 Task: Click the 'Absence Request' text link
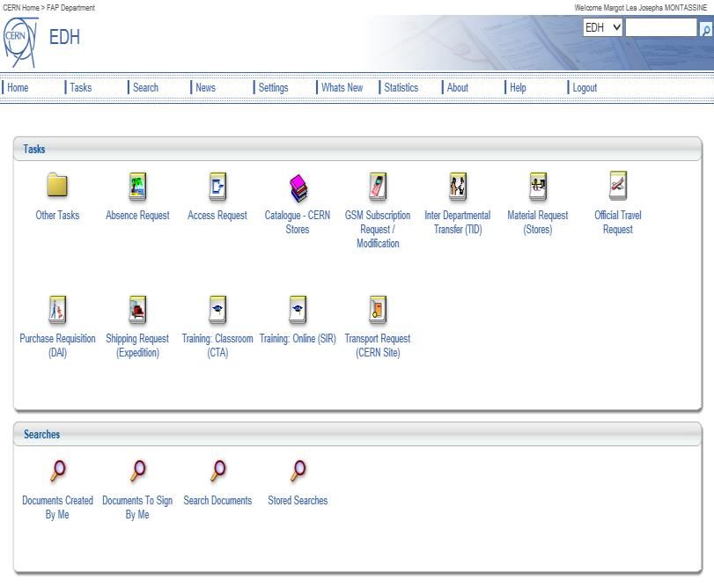point(137,216)
